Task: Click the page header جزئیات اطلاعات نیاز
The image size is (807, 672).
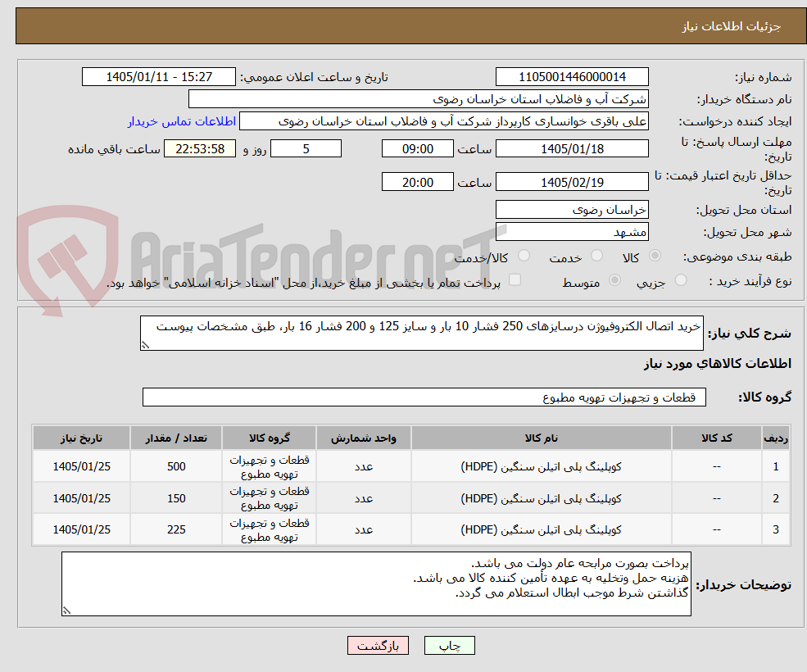Action: [x=732, y=26]
